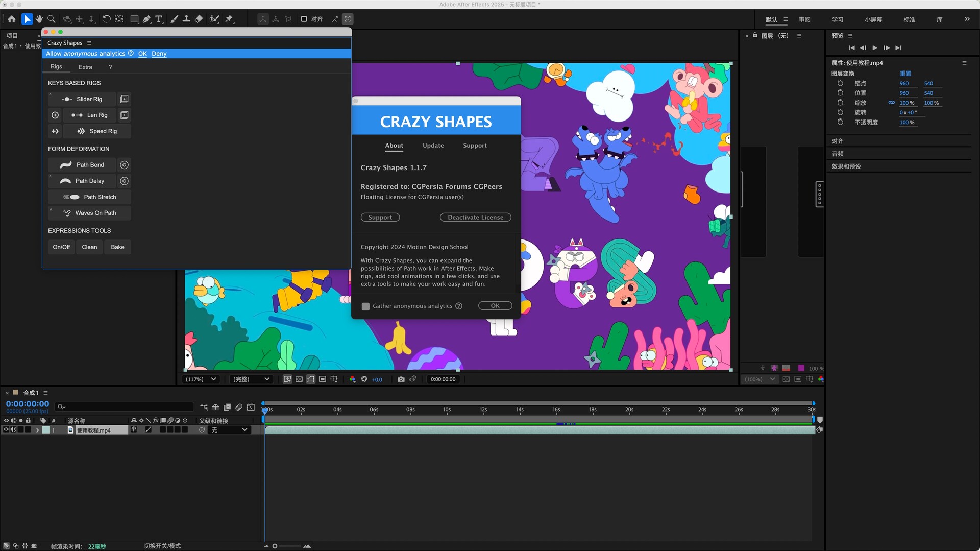Open the resolution (完整) dropdown
Image resolution: width=980 pixels, height=551 pixels.
pos(251,379)
